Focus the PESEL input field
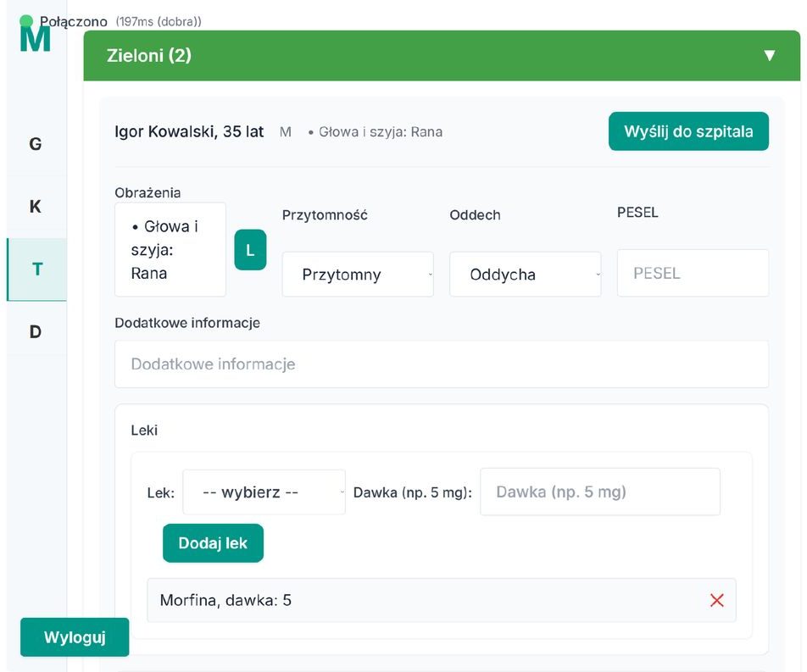Viewport: 807px width, 672px height. point(693,273)
